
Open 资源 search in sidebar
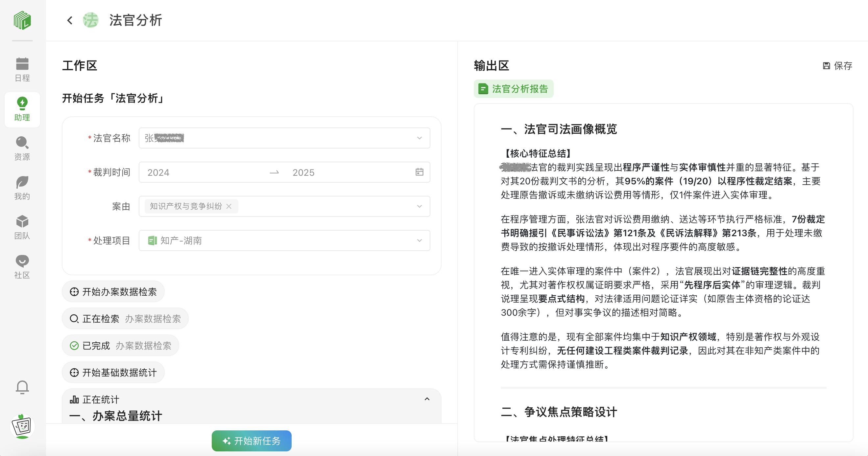coord(22,148)
